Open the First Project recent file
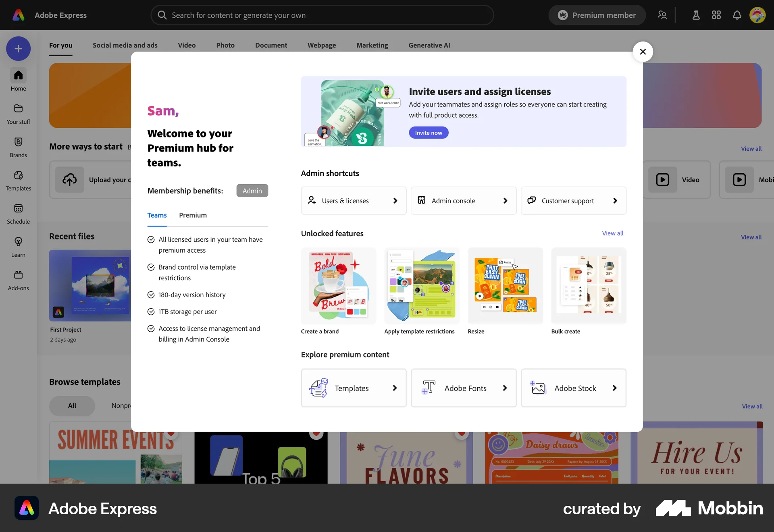The width and height of the screenshot is (774, 532). (x=89, y=286)
